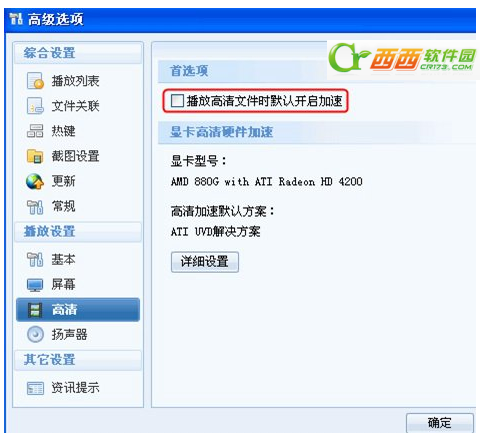Open the 热键 hotkey settings icon
Image resolution: width=480 pixels, height=441 pixels.
35,131
